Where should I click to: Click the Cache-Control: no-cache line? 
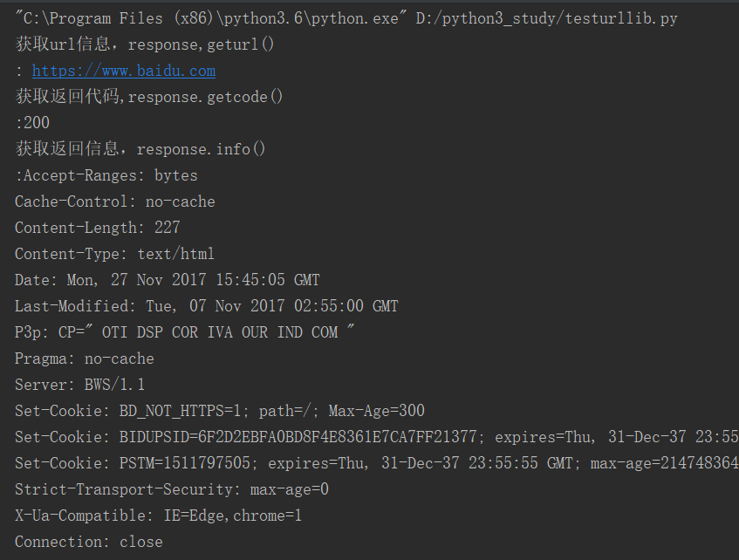coord(115,201)
